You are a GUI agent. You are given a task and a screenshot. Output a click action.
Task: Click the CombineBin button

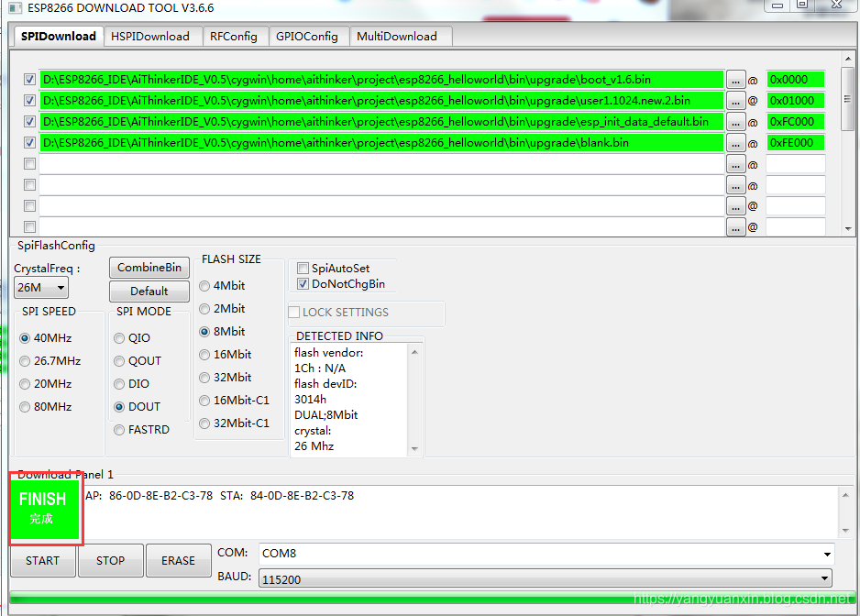coord(149,268)
